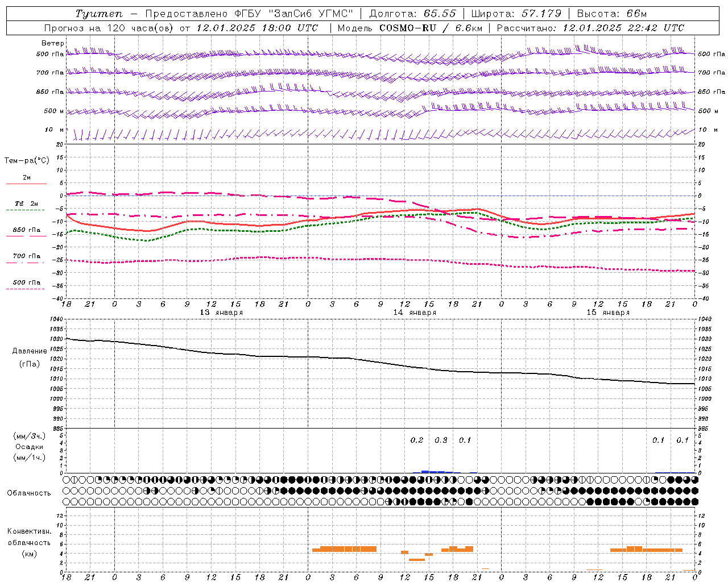Select the "Долгота: 65.55" header field
728x582 pixels.
tap(412, 14)
